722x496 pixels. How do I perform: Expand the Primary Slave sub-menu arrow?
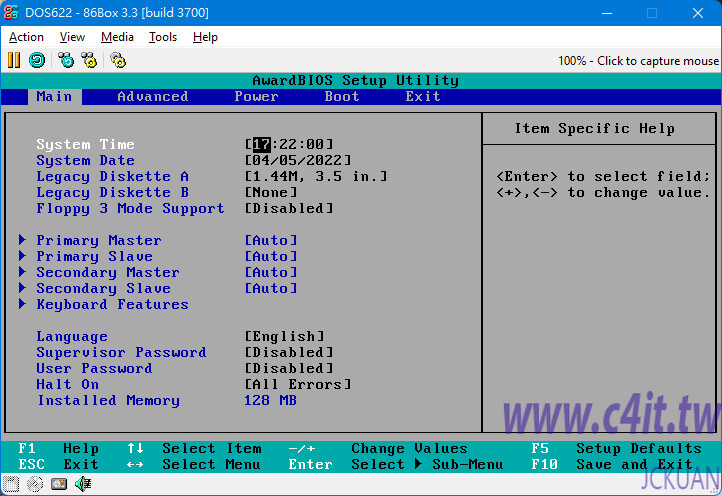[22, 256]
